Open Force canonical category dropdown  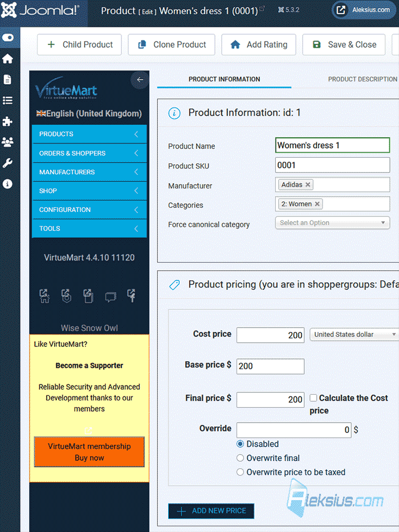(x=332, y=223)
